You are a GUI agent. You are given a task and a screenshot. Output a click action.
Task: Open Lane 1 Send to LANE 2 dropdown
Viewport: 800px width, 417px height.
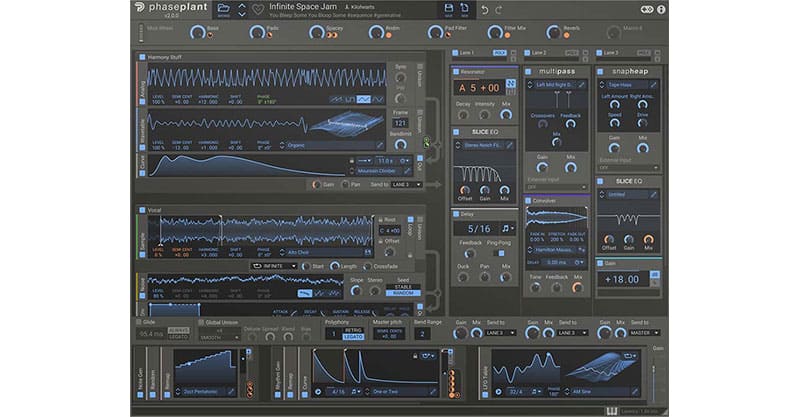click(x=500, y=333)
